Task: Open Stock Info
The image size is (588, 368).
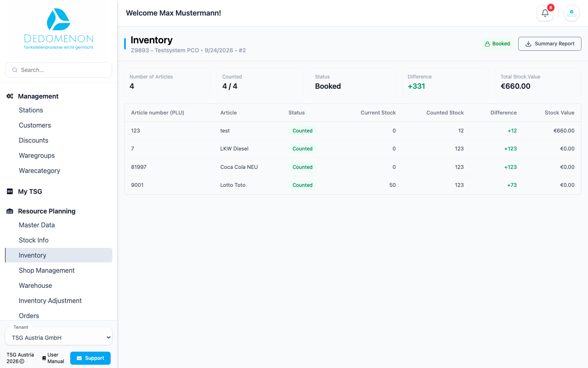Action: pos(33,240)
